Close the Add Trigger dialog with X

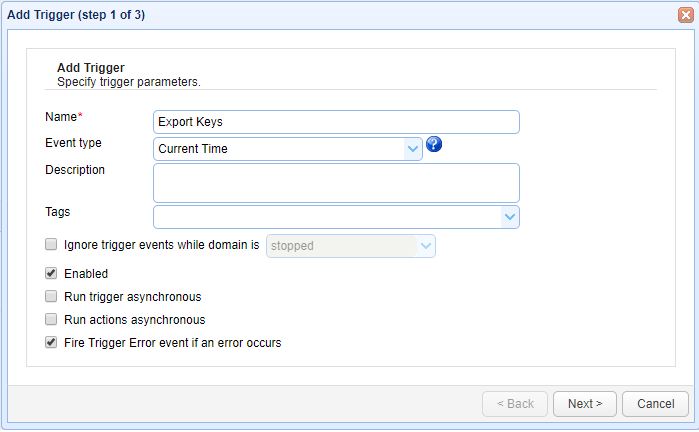click(x=685, y=15)
